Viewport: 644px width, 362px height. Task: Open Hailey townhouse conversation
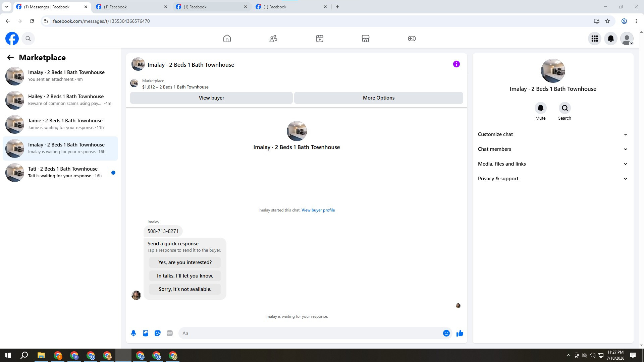60,100
